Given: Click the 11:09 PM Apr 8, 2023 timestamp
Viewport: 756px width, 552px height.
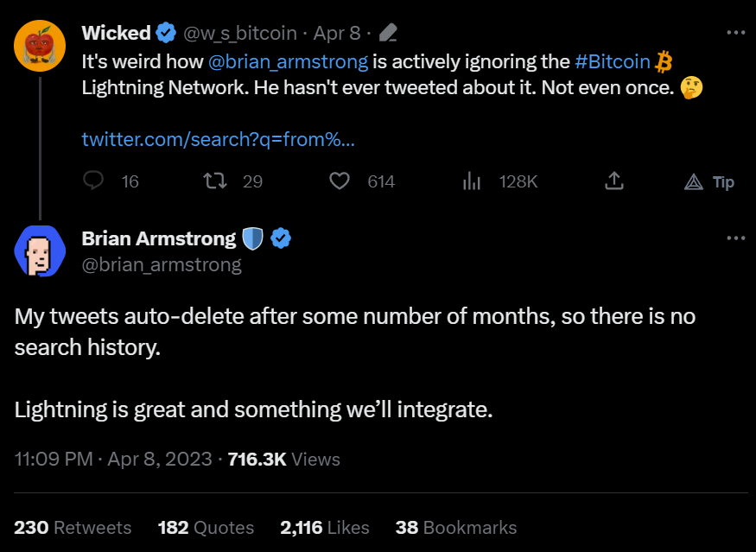Looking at the screenshot, I should 113,459.
